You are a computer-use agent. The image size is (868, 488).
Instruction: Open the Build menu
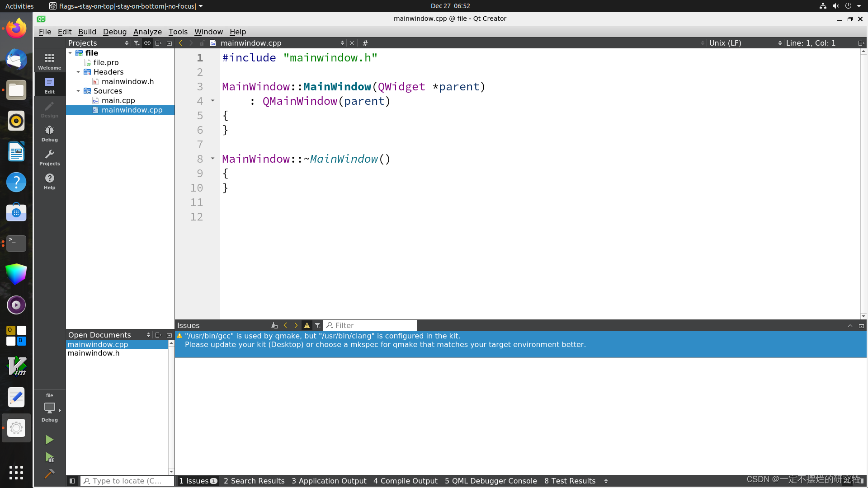[87, 32]
